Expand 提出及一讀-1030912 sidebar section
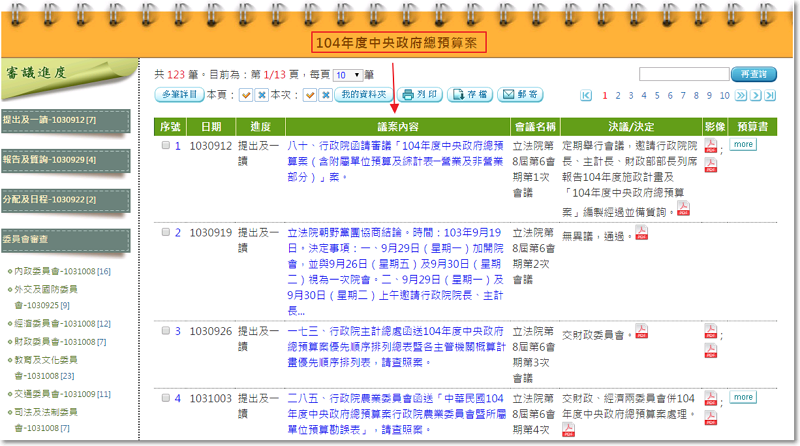Image resolution: width=800 pixels, height=446 pixels. (x=65, y=120)
